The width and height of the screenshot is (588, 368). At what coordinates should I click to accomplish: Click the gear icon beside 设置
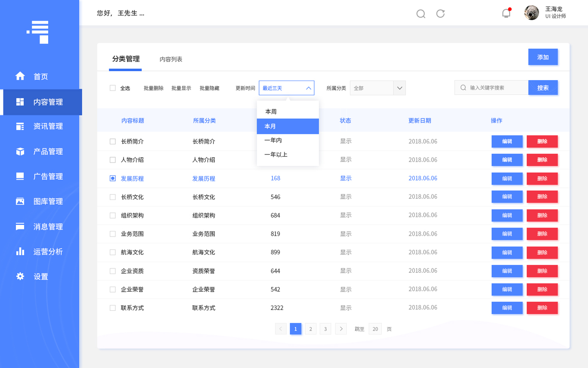click(x=20, y=276)
